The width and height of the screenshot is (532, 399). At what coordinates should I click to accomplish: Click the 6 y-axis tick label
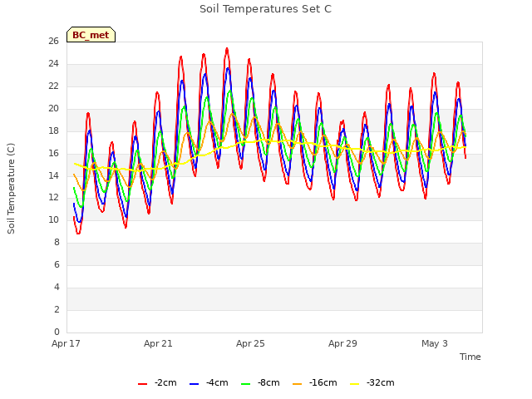(x=57, y=264)
